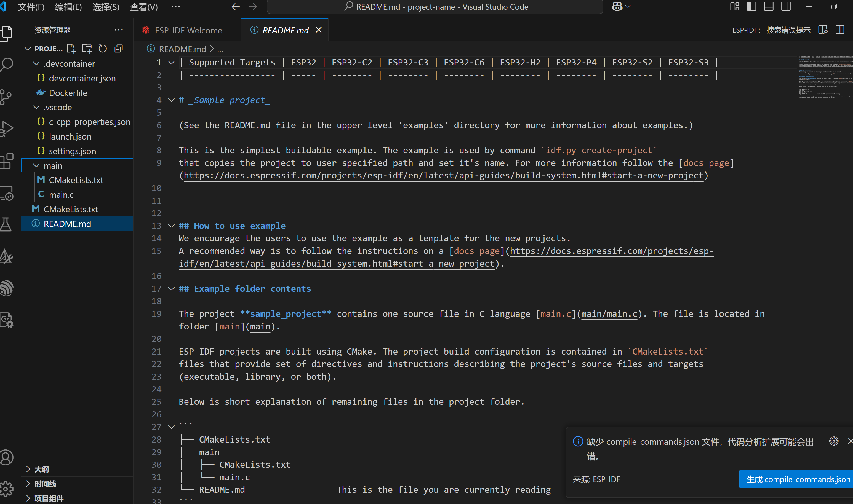This screenshot has width=853, height=504.
Task: Open the 编辑(E) menu
Action: [68, 7]
